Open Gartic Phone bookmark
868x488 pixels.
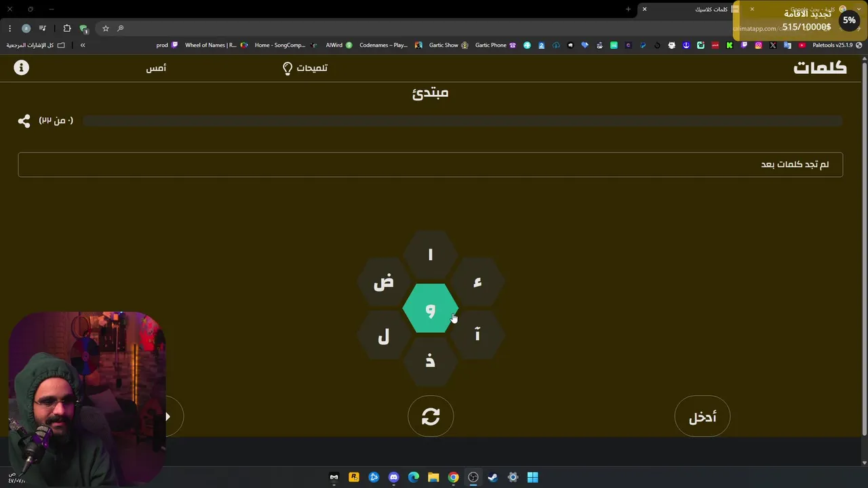(496, 45)
